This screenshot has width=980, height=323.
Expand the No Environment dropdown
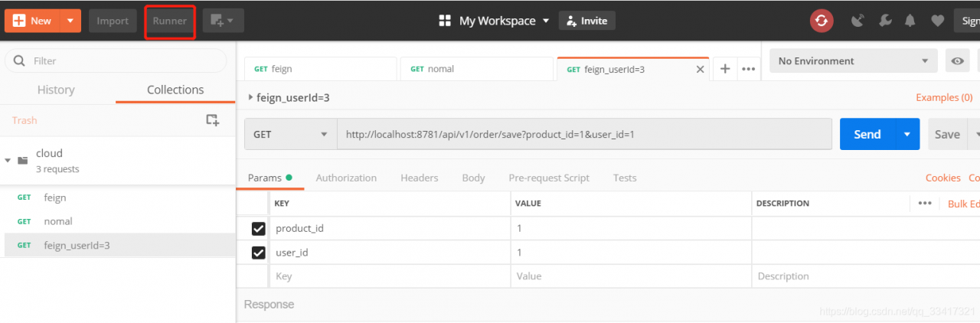[x=853, y=61]
